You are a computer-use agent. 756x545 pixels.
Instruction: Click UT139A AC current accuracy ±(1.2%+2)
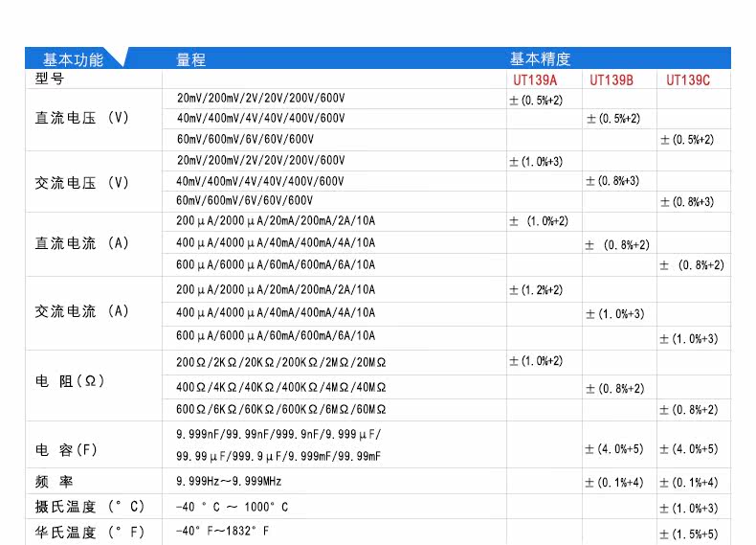click(x=536, y=290)
